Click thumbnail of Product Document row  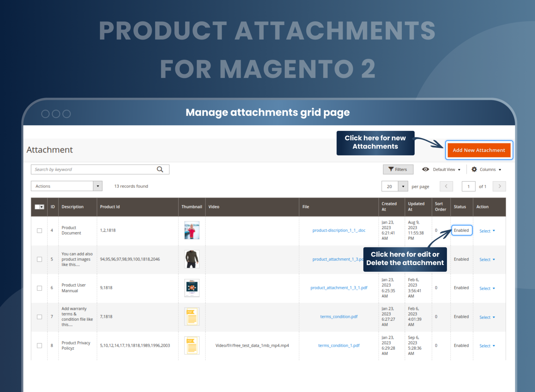[x=192, y=230]
